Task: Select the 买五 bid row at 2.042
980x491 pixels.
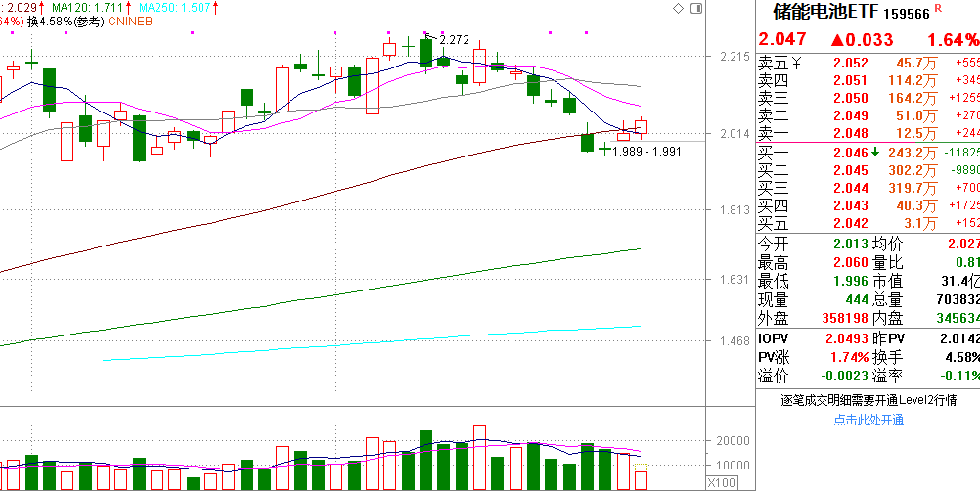Action: [x=869, y=223]
